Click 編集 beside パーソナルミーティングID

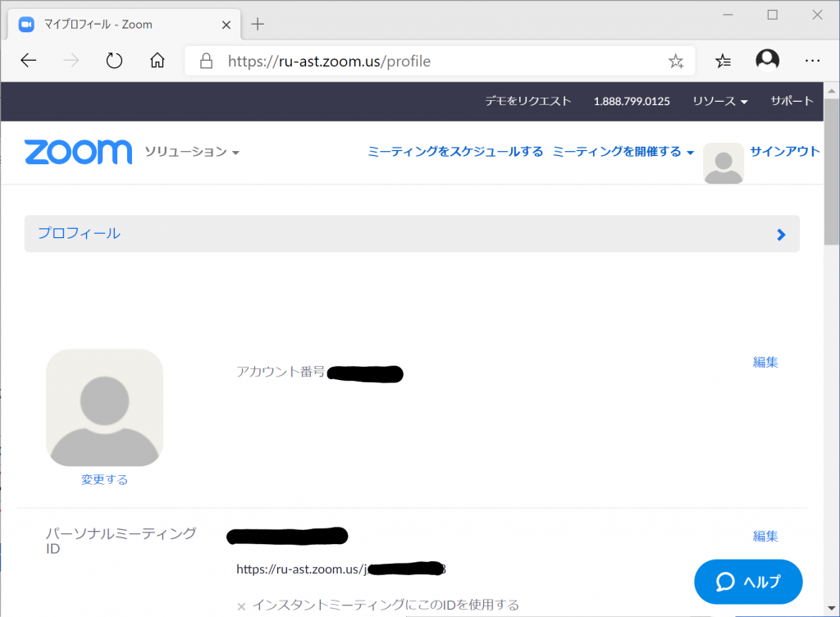point(765,536)
